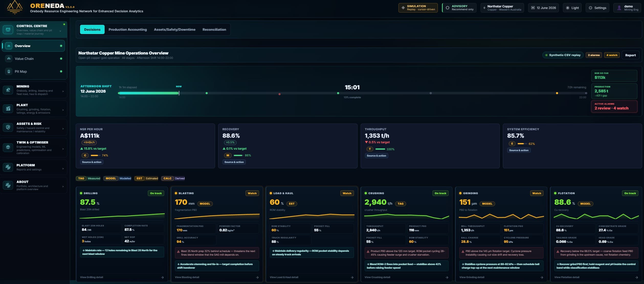Toggle the EST Estimated legend filter
This screenshot has height=284, width=644.
pos(146,178)
